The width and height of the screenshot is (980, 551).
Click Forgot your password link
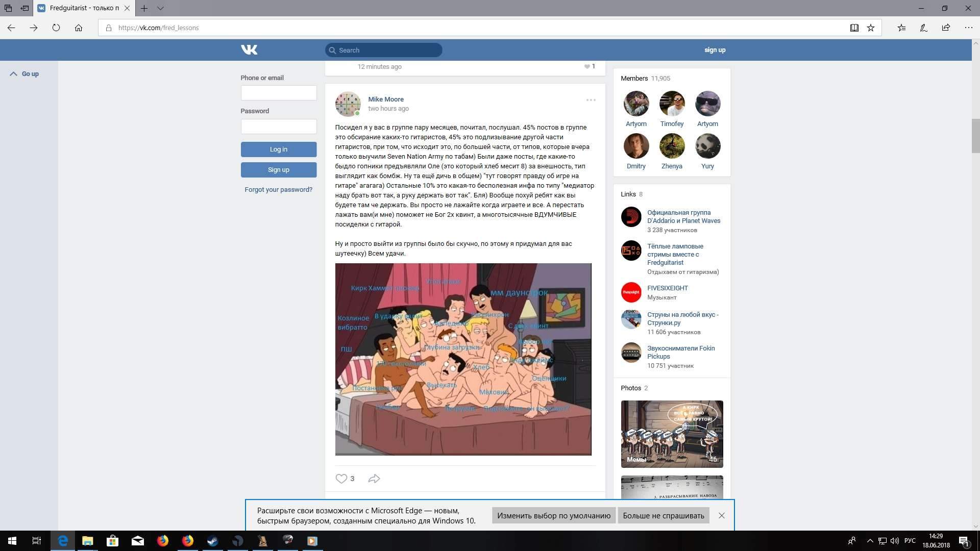(278, 189)
